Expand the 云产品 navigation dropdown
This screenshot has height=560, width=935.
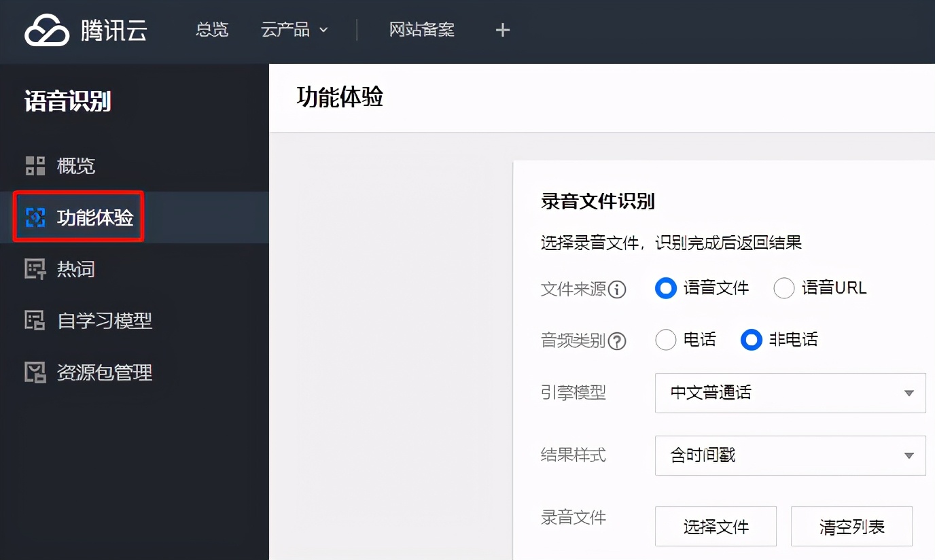(x=294, y=29)
